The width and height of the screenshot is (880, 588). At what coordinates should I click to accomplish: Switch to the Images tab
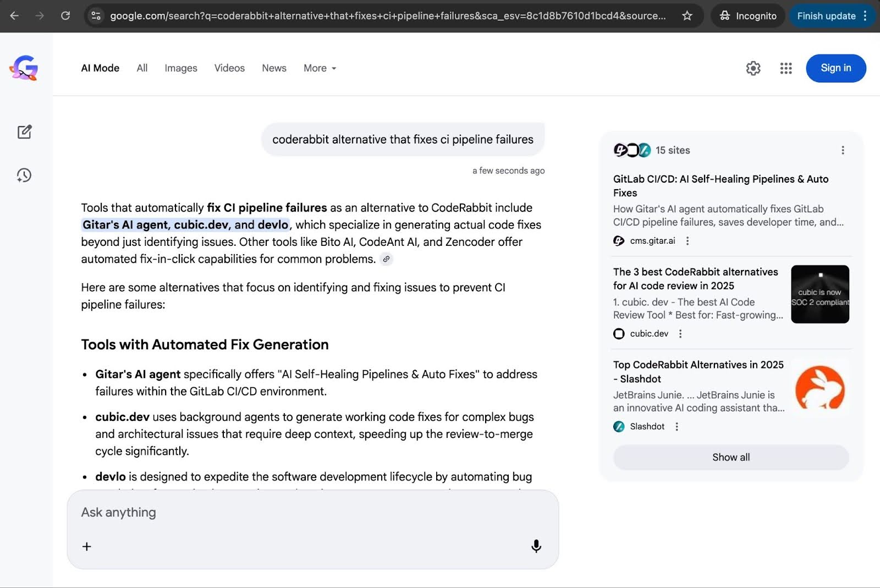pos(181,68)
